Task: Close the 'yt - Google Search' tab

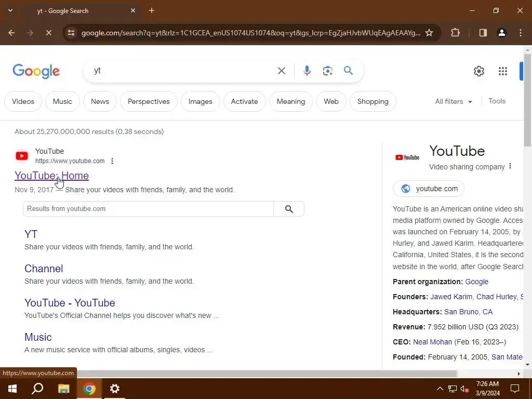Action: [x=133, y=10]
